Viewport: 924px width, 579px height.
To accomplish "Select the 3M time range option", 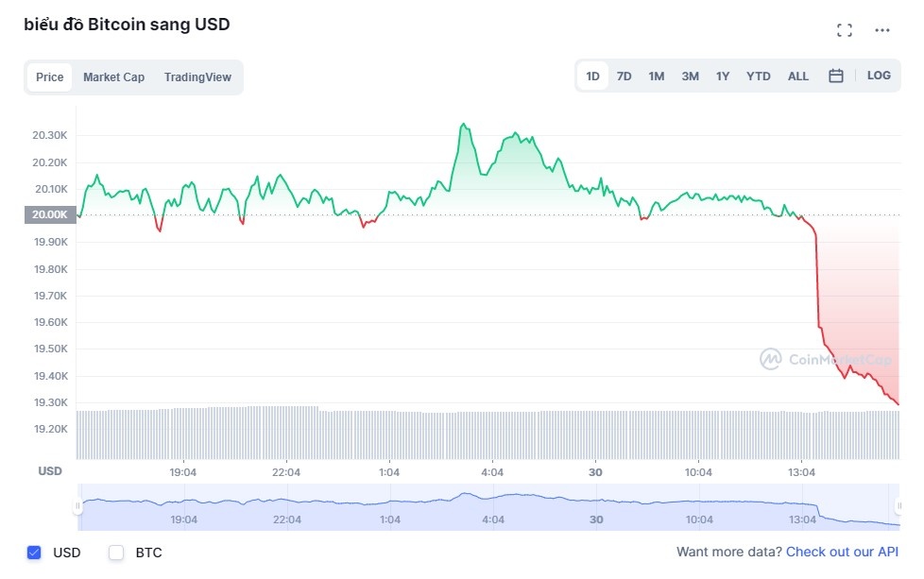I will (x=690, y=76).
